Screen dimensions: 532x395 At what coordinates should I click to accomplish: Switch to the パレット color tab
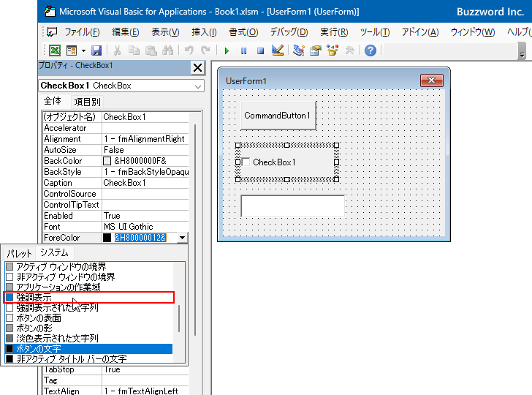(19, 253)
